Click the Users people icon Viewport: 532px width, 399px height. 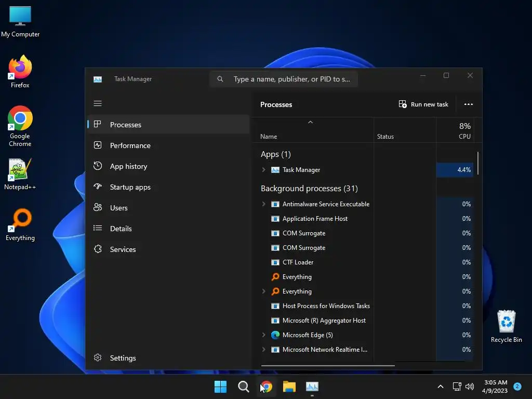click(98, 207)
